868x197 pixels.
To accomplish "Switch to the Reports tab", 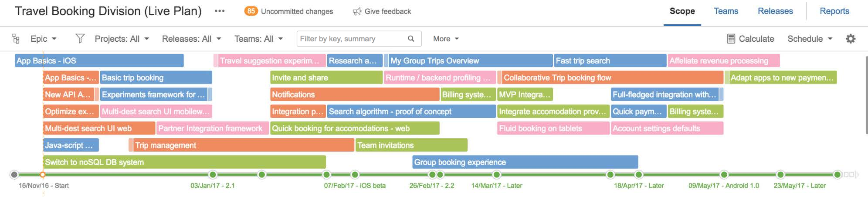I will pyautogui.click(x=834, y=11).
